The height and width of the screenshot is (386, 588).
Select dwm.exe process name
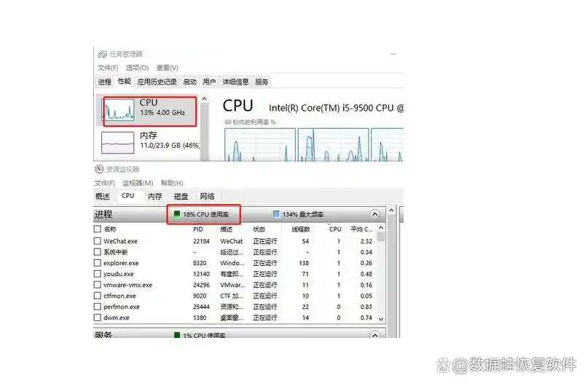[x=117, y=318]
